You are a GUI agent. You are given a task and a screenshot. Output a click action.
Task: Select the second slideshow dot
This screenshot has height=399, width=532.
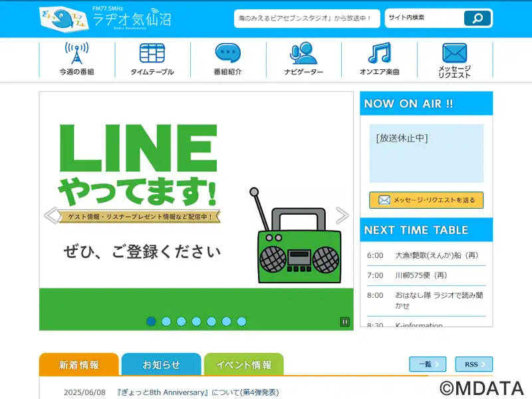[166, 321]
